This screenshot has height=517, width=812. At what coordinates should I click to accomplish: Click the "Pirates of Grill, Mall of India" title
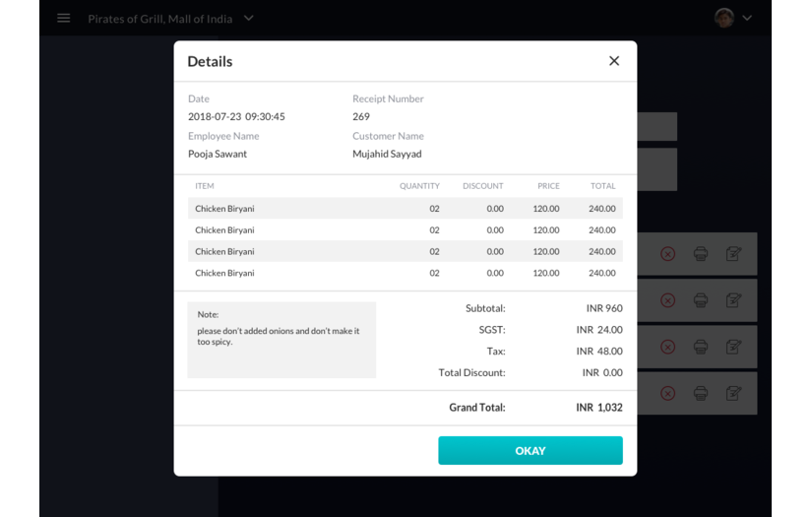pos(160,19)
